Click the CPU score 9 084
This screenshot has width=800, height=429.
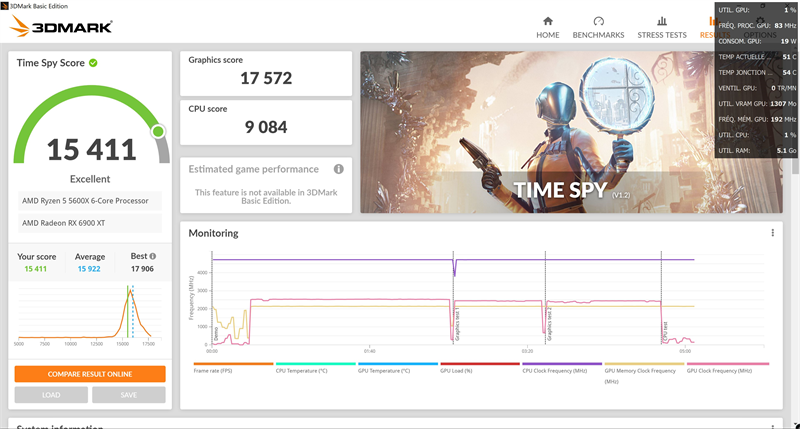tap(266, 127)
